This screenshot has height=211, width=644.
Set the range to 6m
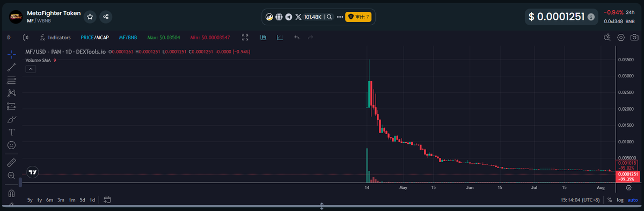point(49,200)
